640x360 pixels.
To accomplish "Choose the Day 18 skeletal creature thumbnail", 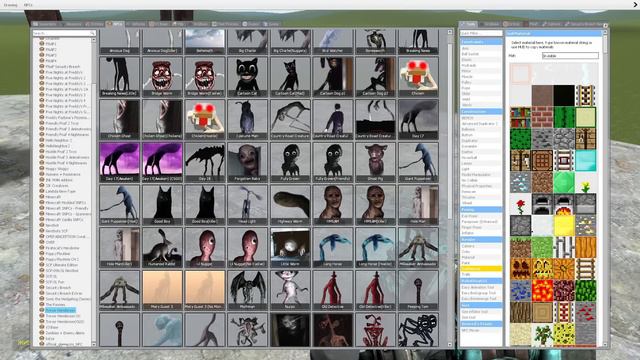I will tap(204, 162).
